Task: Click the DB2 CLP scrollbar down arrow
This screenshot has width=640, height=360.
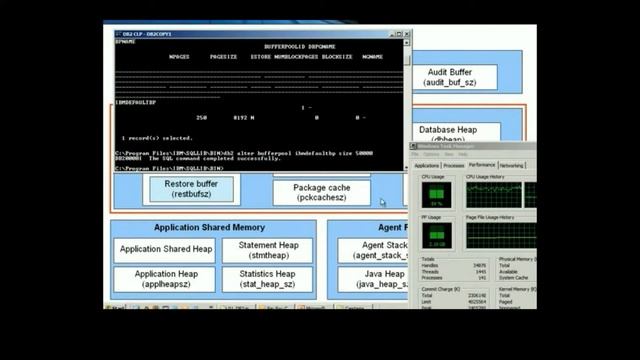Action: point(407,167)
